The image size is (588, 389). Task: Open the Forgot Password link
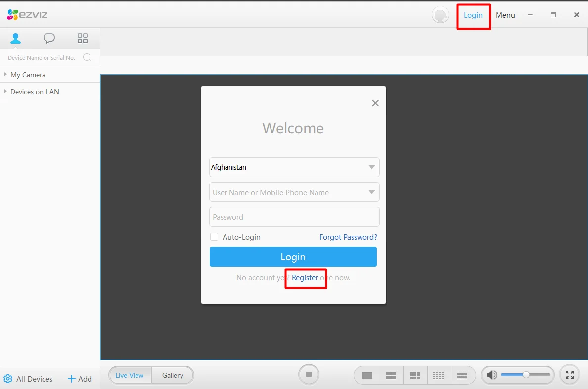tap(348, 237)
